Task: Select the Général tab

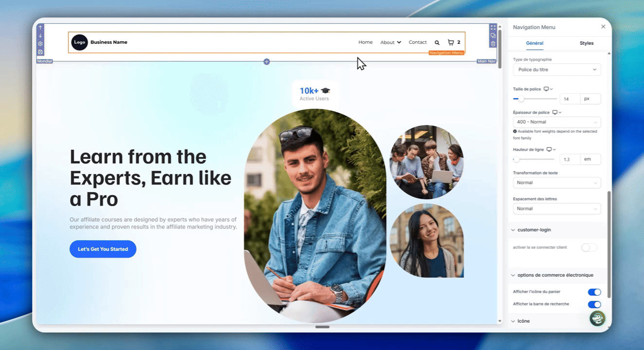Action: tap(535, 43)
